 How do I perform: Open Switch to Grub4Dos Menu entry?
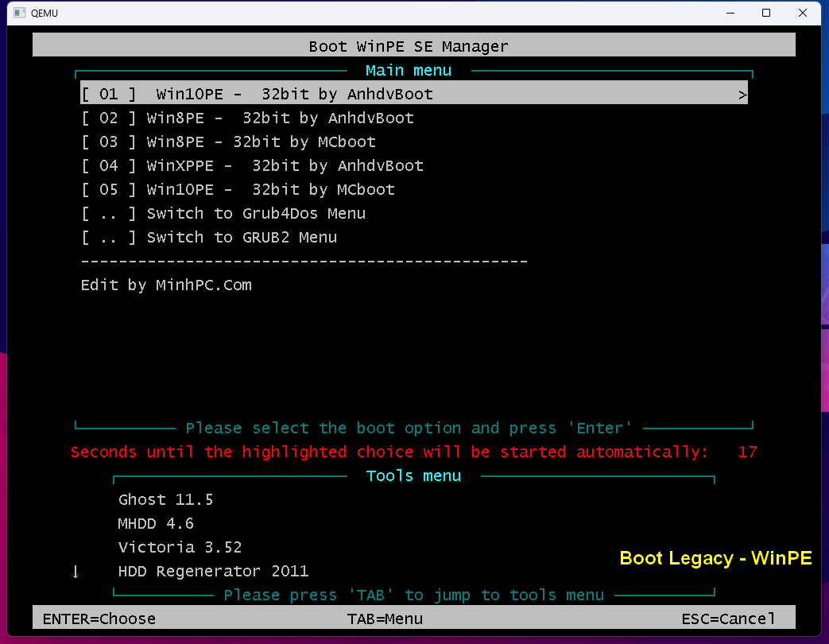[223, 214]
